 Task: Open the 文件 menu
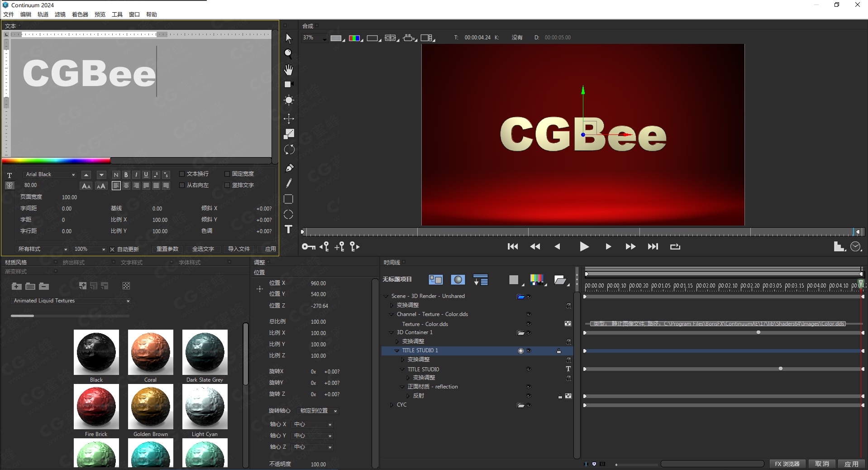(9, 14)
